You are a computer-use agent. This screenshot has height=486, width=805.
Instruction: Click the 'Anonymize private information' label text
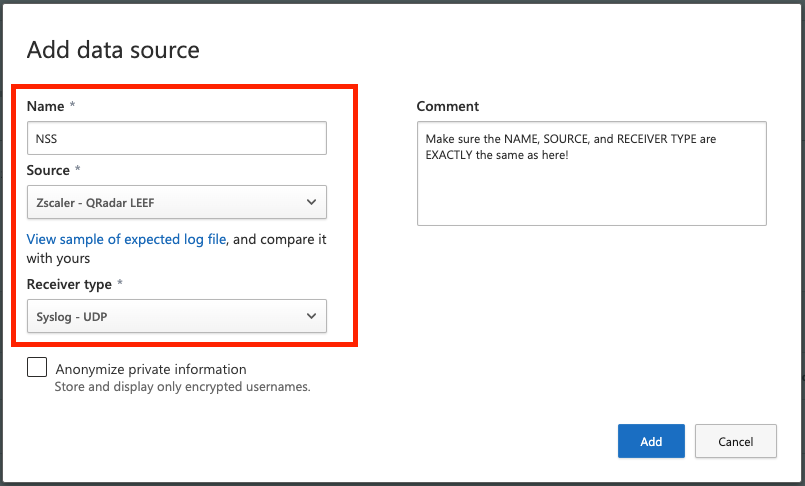tap(151, 369)
